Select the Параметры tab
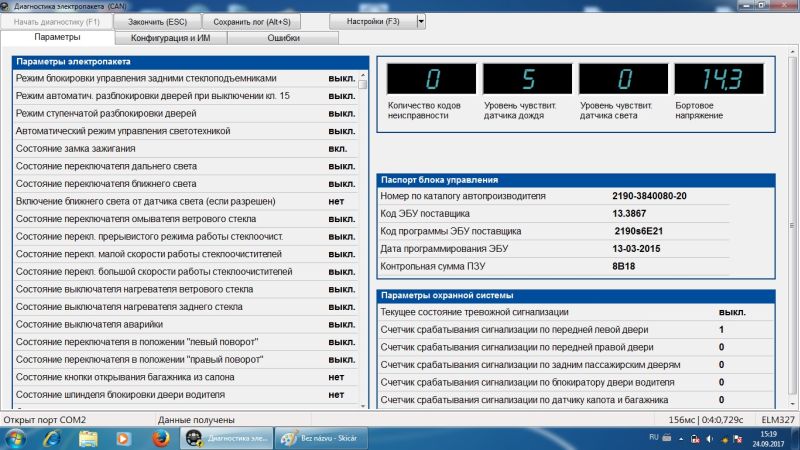The height and width of the screenshot is (450, 800). pos(57,37)
